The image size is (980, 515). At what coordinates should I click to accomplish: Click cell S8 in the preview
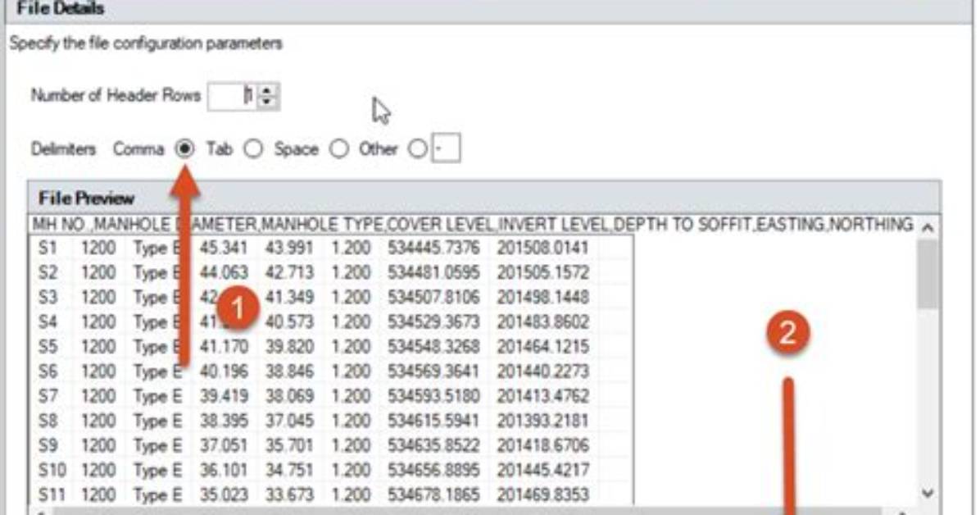[x=48, y=422]
